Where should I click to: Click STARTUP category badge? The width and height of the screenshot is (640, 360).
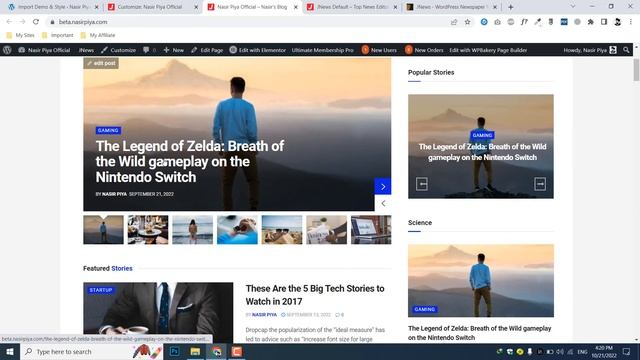pyautogui.click(x=100, y=290)
